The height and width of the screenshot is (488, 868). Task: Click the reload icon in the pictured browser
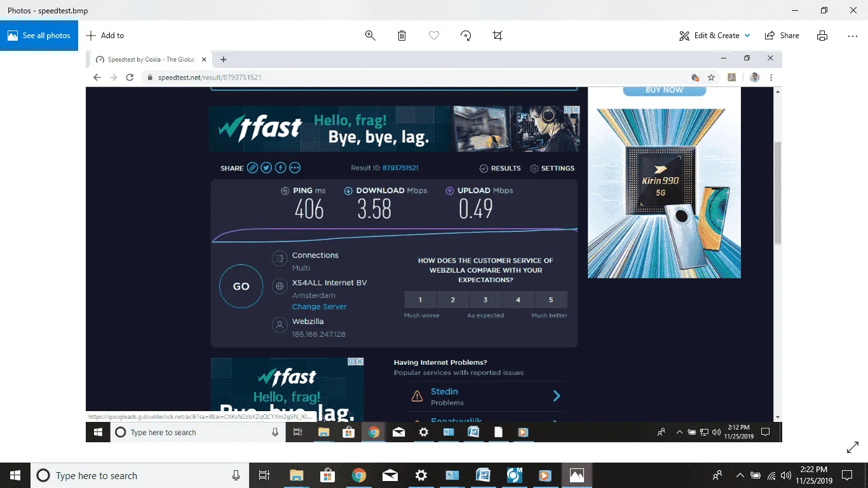[x=130, y=78]
